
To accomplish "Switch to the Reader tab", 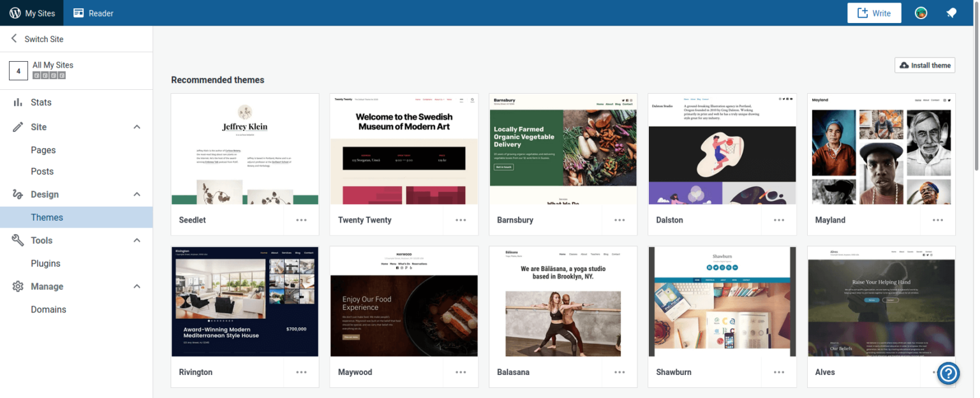I will (93, 12).
